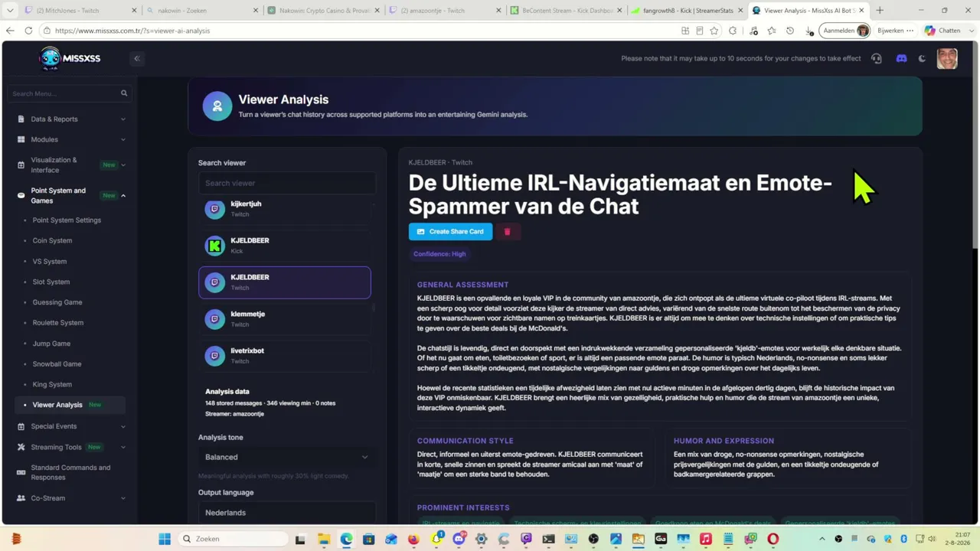Collapse Point System and Games chevron
This screenshot has width=980, height=551.
(123, 196)
